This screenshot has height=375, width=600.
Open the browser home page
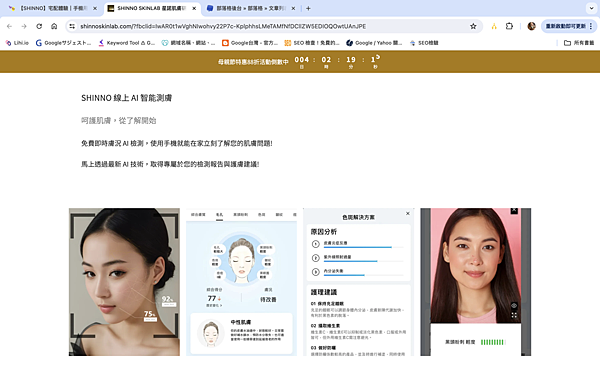pos(54,26)
